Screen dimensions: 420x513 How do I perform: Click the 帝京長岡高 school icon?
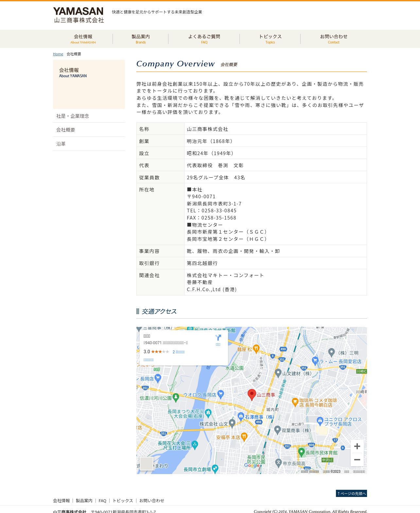(x=278, y=463)
